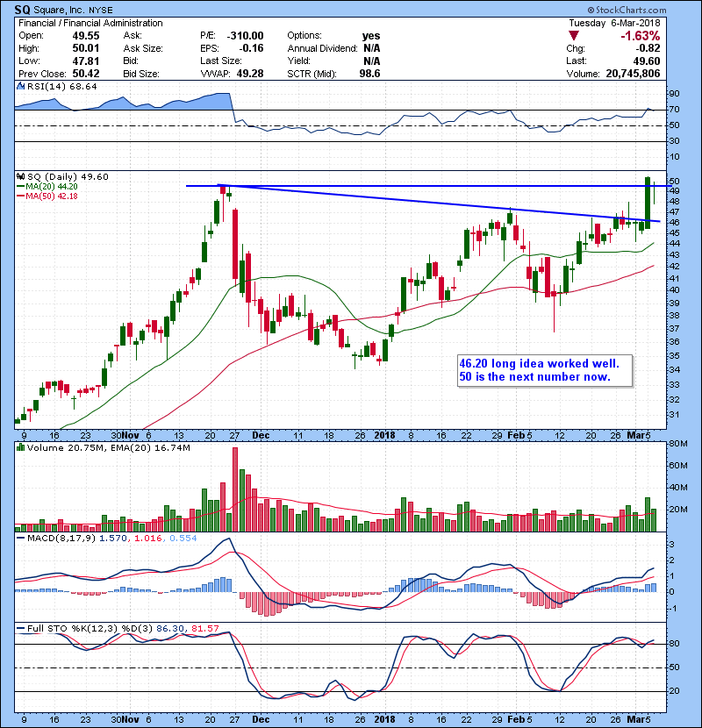Select the stochastic %K value 86.30
The image size is (702, 728).
point(170,629)
